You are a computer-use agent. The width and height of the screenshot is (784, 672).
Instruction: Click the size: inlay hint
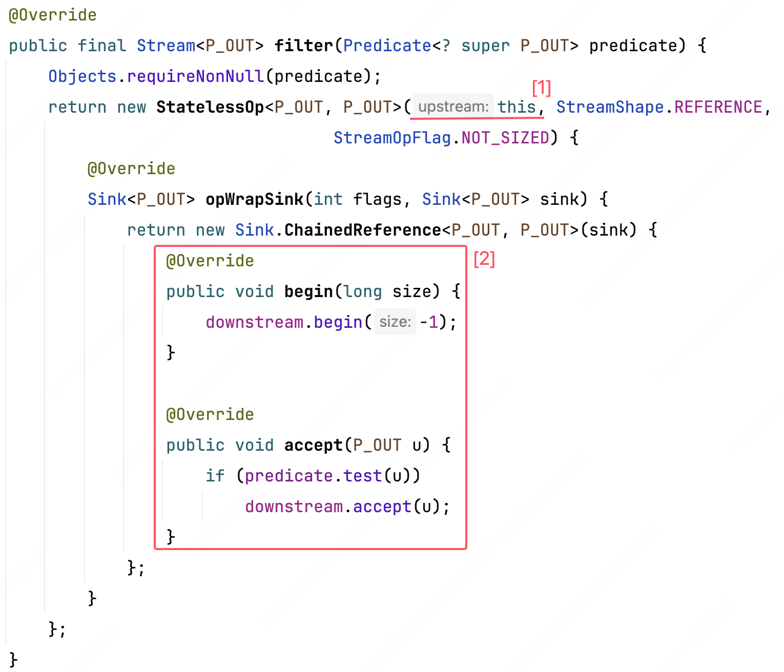click(395, 322)
